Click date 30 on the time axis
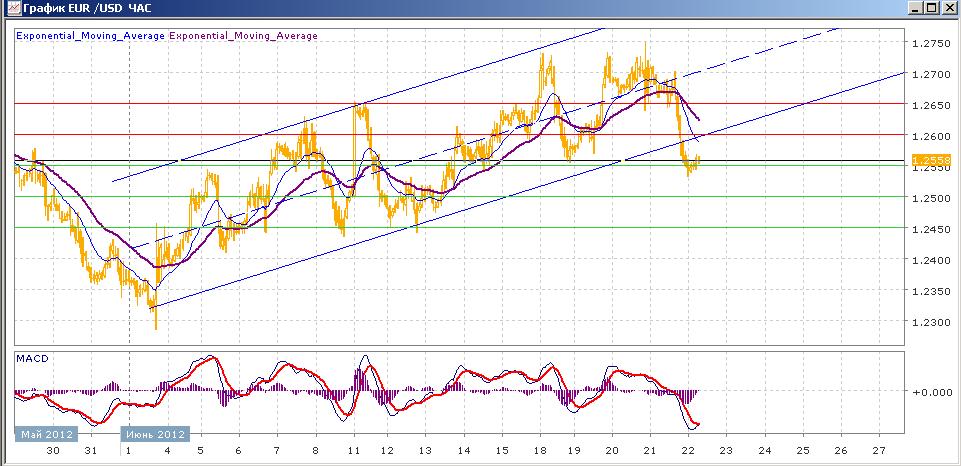Screen dimensions: 961x466 point(53,451)
